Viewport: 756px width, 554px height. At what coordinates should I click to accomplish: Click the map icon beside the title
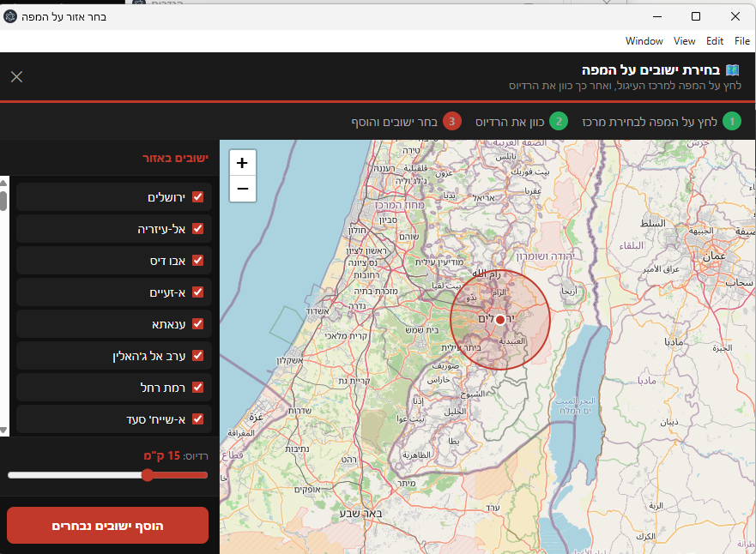tap(732, 70)
